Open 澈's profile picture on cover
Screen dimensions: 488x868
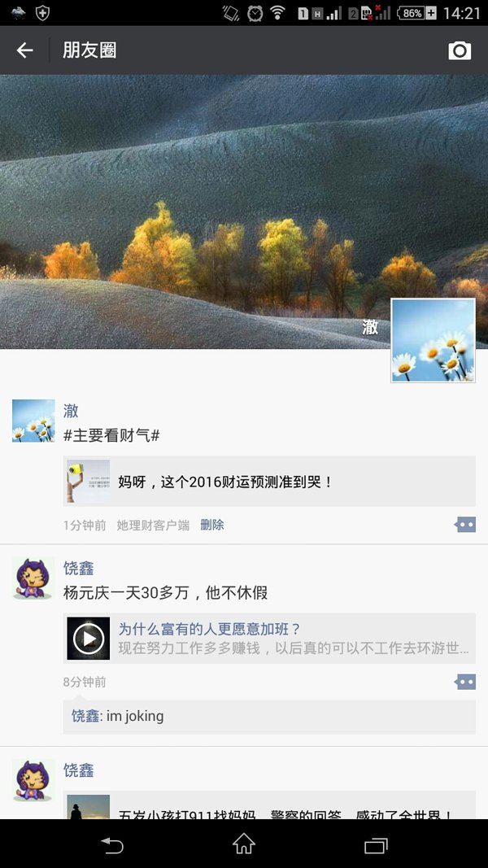click(x=434, y=340)
